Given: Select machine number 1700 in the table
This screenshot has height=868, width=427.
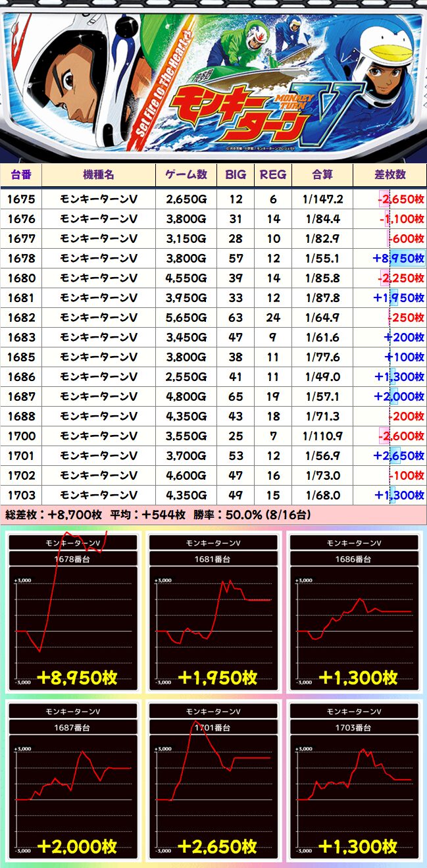Looking at the screenshot, I should tap(21, 436).
